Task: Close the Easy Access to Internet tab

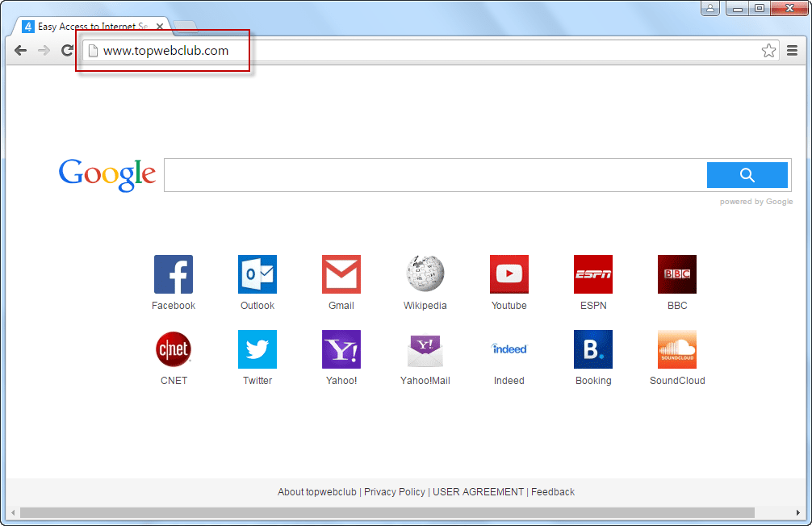Action: click(x=160, y=27)
